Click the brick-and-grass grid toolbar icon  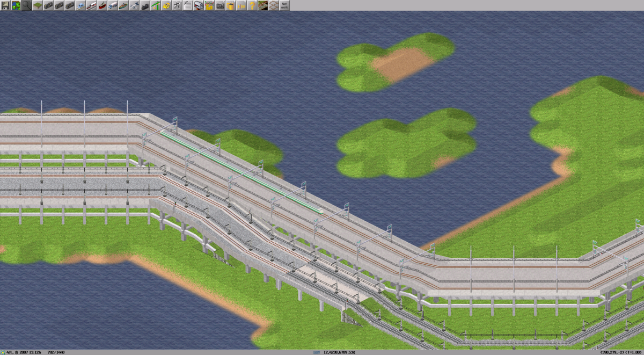(x=263, y=5)
